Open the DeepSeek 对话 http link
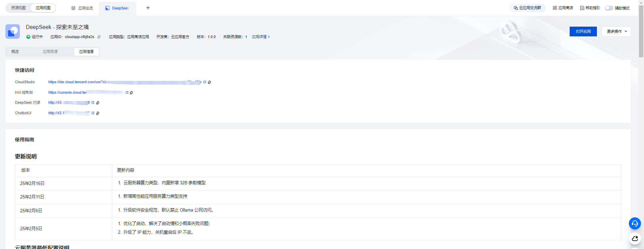This screenshot has width=644, height=249. (69, 102)
